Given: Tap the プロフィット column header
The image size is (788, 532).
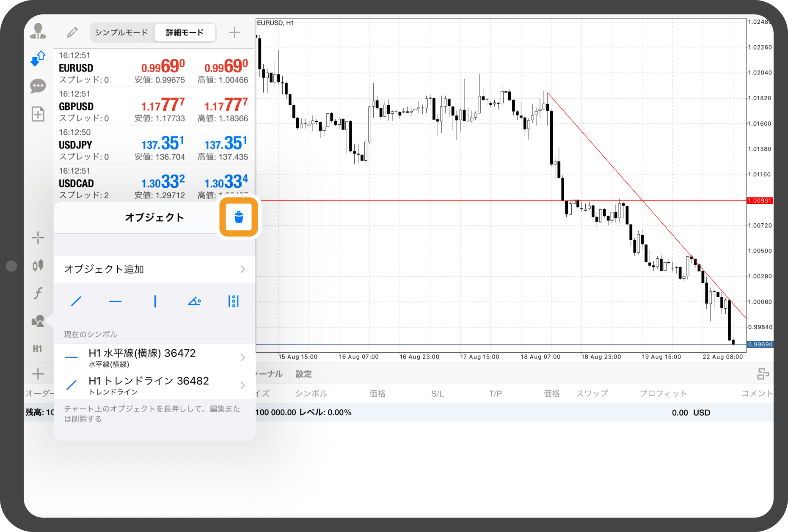Looking at the screenshot, I should click(664, 394).
